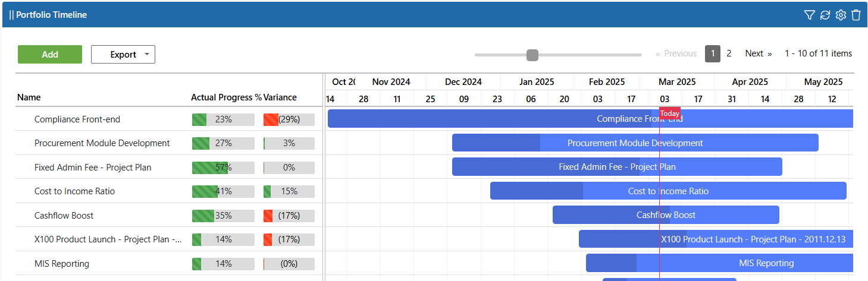Refresh the Portfolio Timeline widget
This screenshot has width=868, height=281.
pos(825,15)
